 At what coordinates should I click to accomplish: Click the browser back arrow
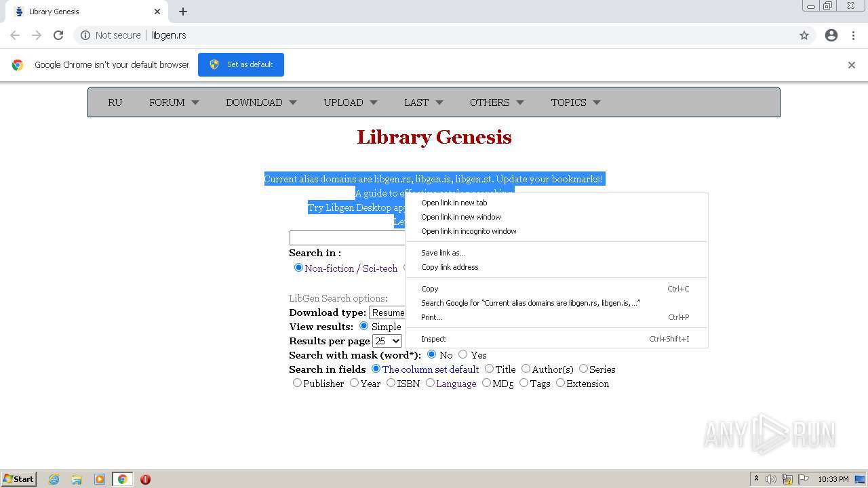(x=15, y=35)
